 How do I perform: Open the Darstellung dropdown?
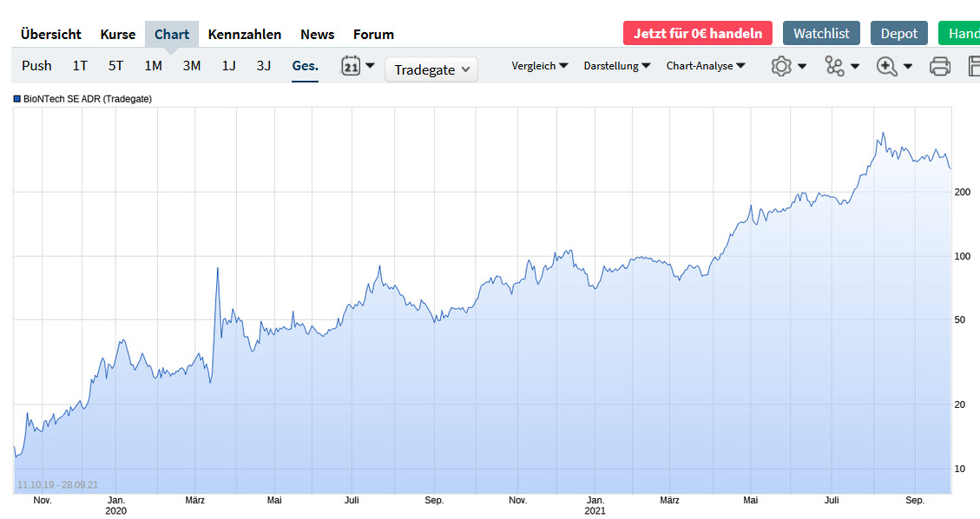pos(616,66)
